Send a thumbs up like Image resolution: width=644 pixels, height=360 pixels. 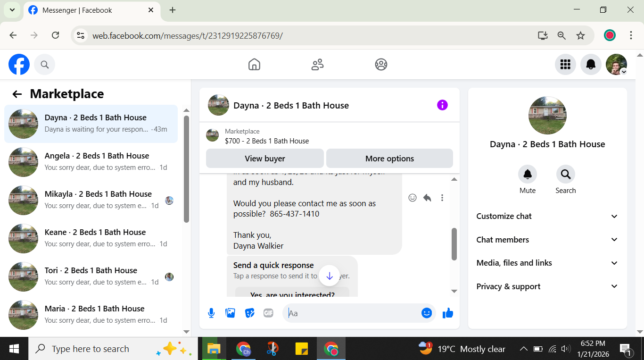pos(448,313)
